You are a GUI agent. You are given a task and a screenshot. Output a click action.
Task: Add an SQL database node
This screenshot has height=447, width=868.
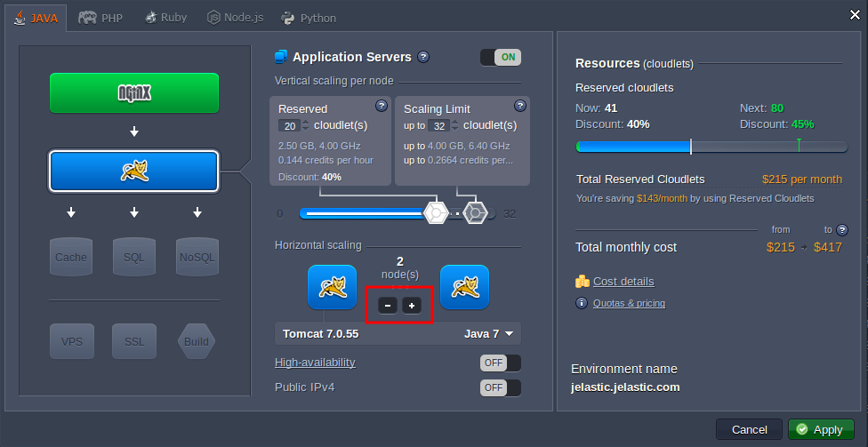click(x=134, y=257)
